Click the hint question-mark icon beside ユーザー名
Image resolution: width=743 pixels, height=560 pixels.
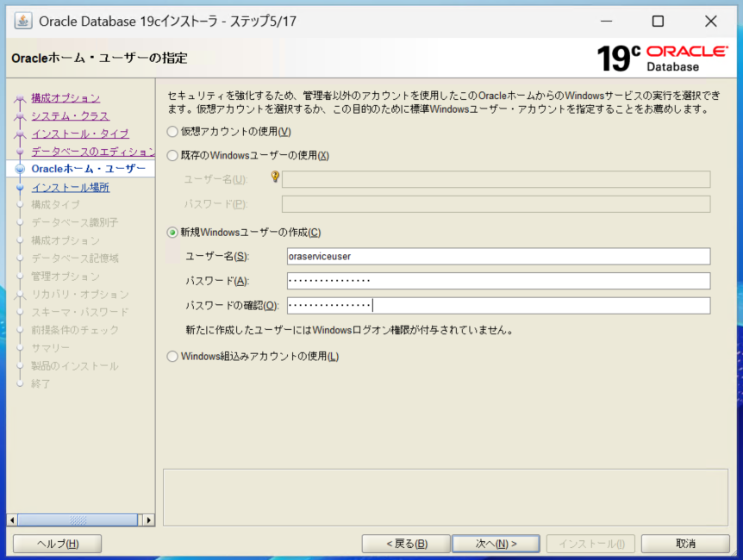274,176
